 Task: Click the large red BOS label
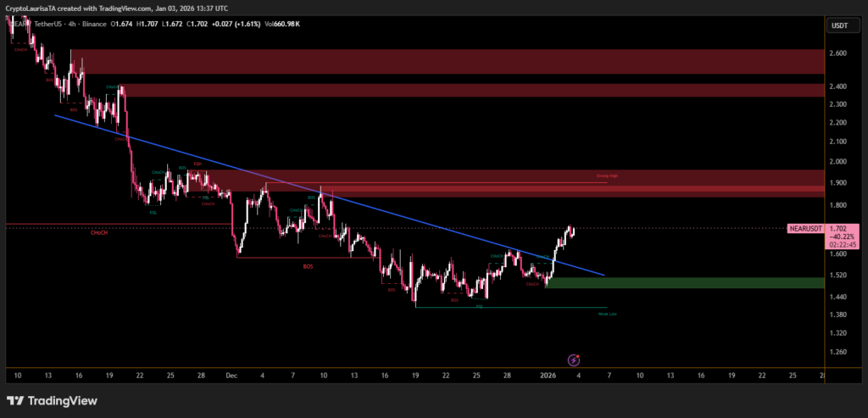(308, 266)
